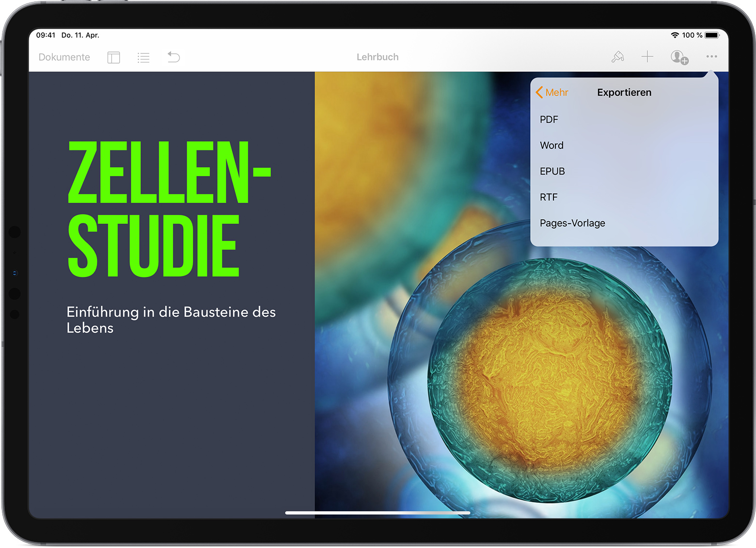756x548 pixels.
Task: Tap the Lehrbuch document title
Action: tap(378, 57)
